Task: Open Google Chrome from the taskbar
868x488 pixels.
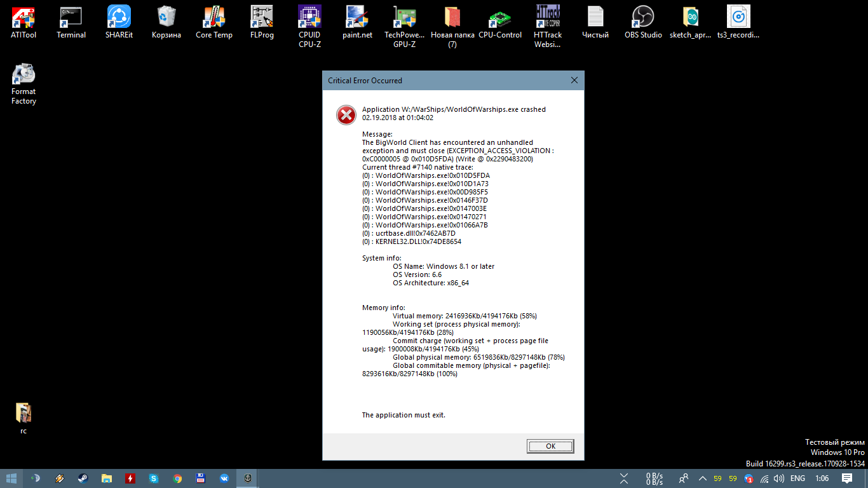Action: [177, 478]
